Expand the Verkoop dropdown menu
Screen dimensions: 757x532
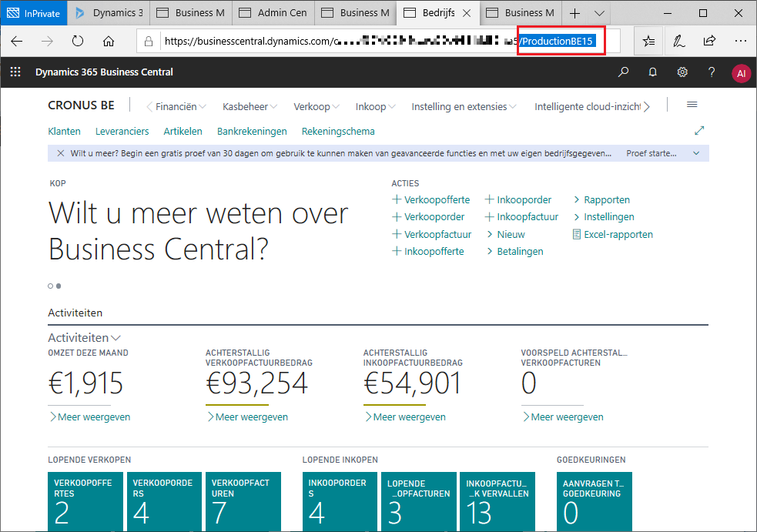click(317, 106)
